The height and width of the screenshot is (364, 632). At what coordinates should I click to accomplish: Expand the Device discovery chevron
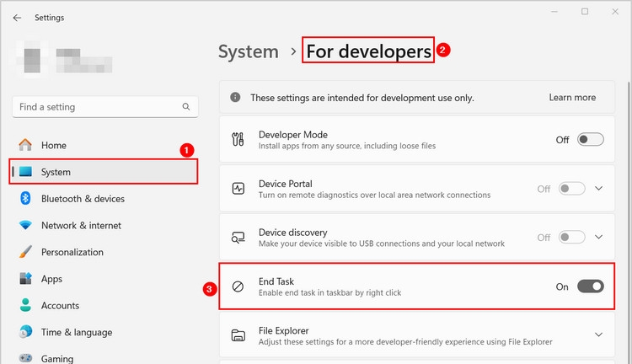click(599, 237)
